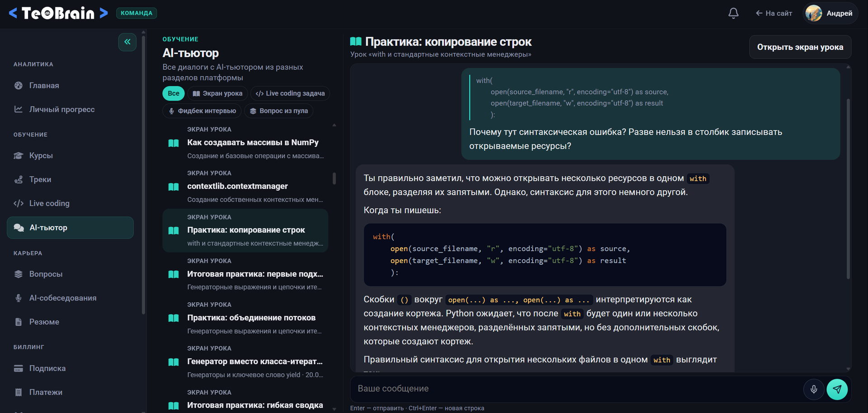
Task: Select Практика: копирование строк dialog
Action: click(x=245, y=230)
